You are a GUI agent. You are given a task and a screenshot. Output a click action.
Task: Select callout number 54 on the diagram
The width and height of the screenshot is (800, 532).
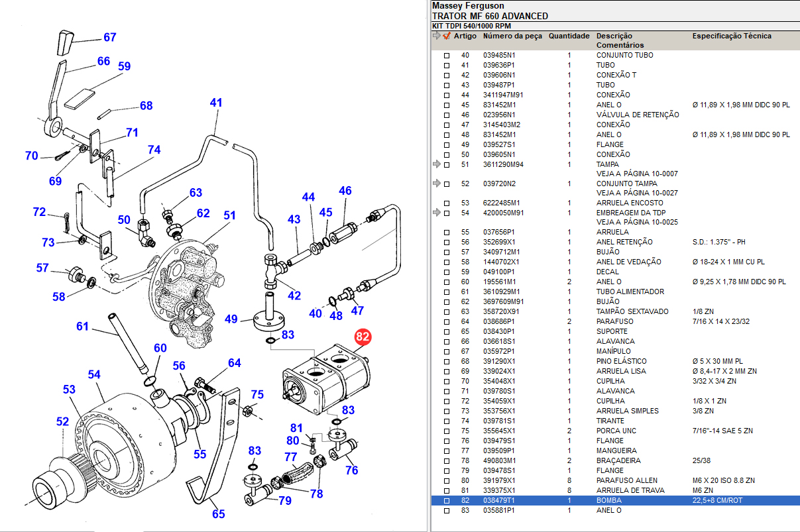tap(94, 375)
